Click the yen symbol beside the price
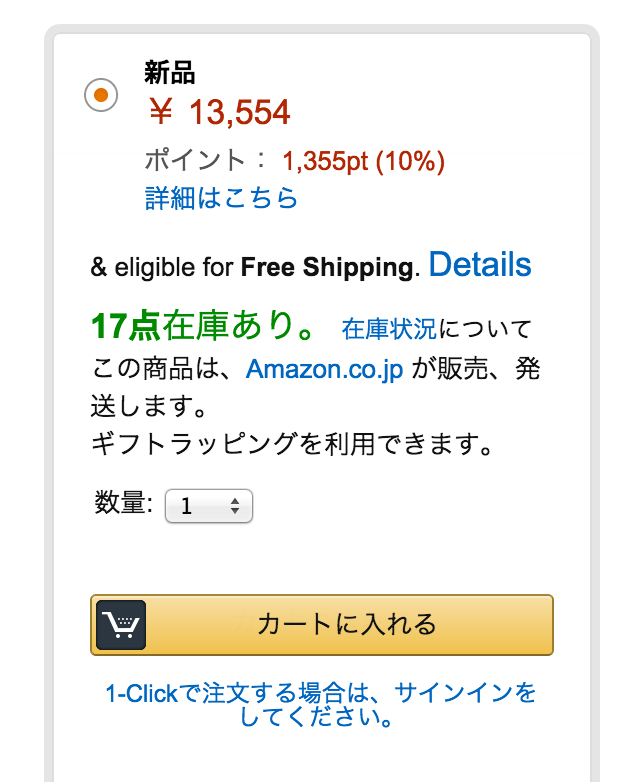The width and height of the screenshot is (624, 782). [161, 112]
